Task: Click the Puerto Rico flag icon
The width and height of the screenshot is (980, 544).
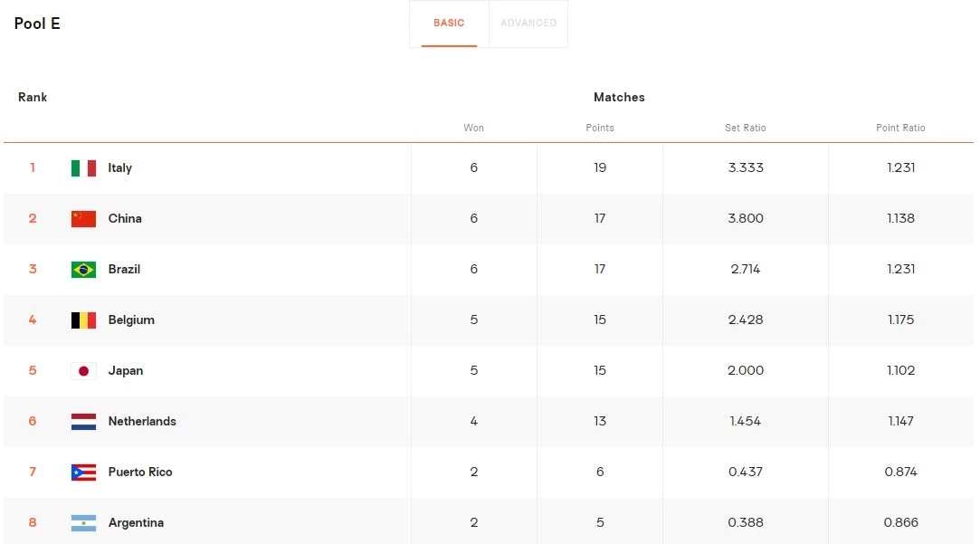Action: pos(83,472)
